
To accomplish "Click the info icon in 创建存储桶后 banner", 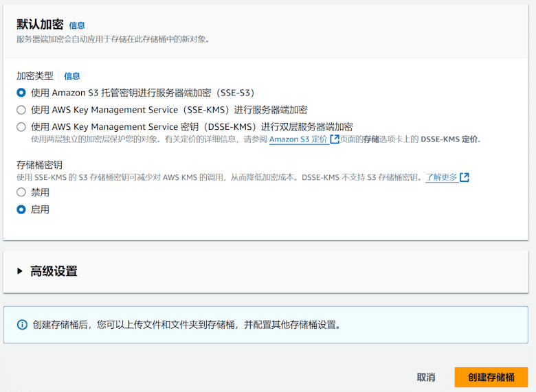I will [x=22, y=325].
